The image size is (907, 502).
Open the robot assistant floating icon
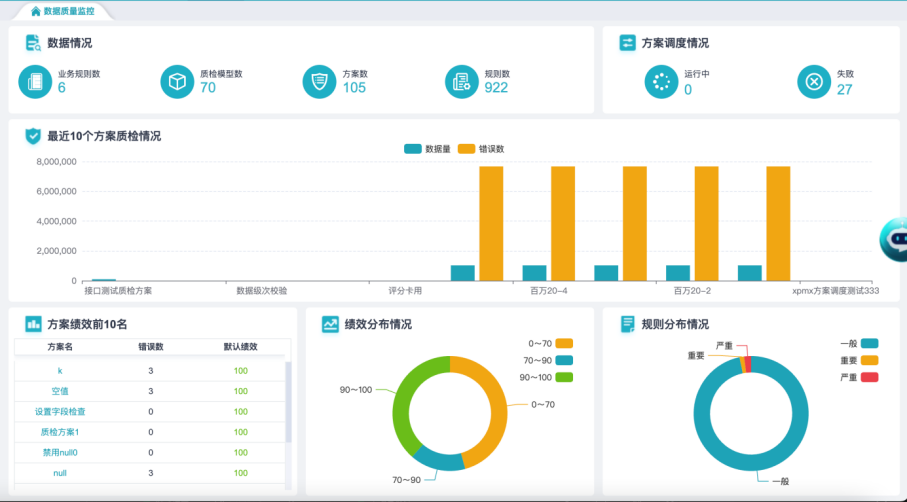click(892, 239)
